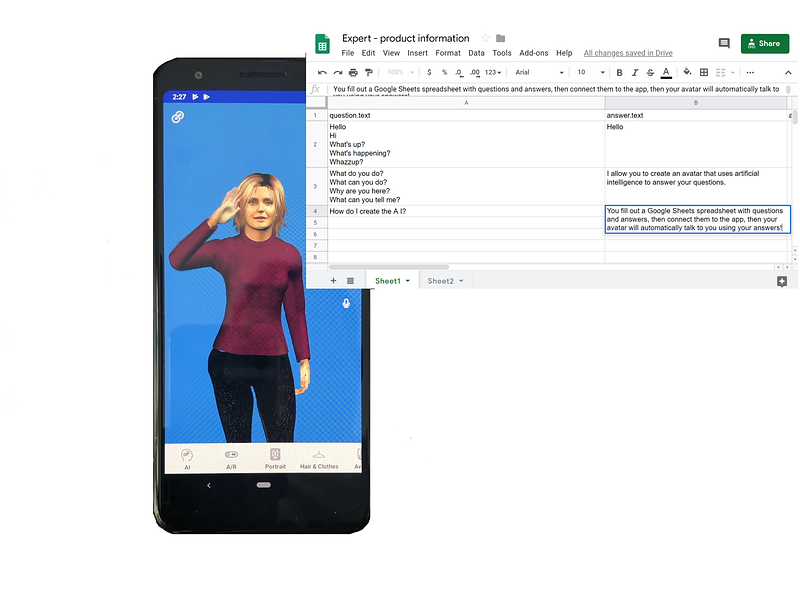Select the Paint format roller icon

coord(369,72)
